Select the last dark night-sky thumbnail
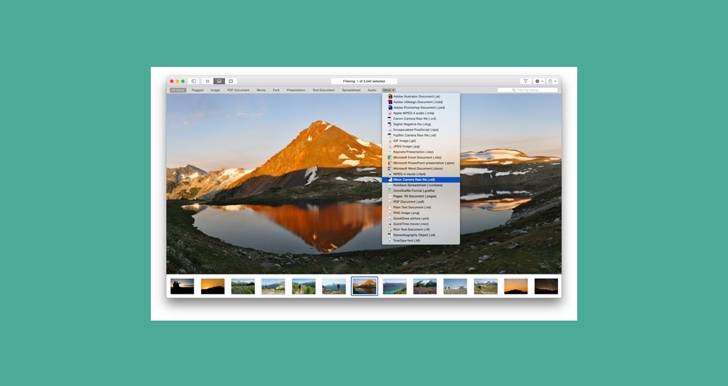The image size is (728, 386). click(x=546, y=286)
